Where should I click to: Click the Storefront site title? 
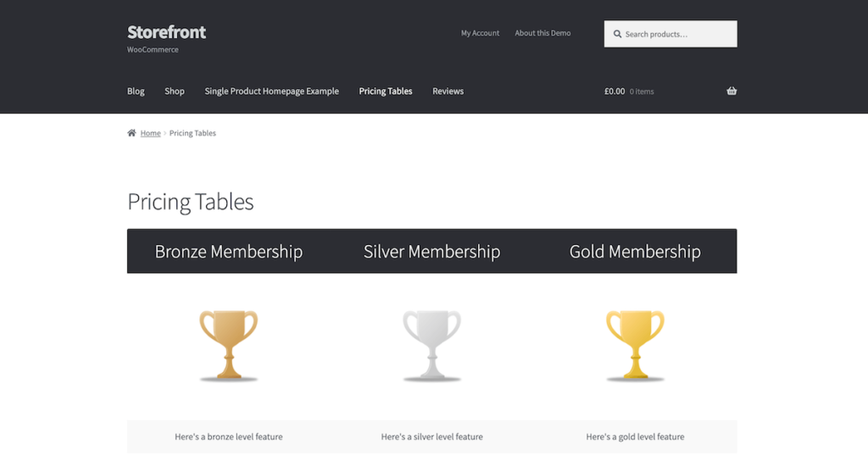pyautogui.click(x=166, y=32)
